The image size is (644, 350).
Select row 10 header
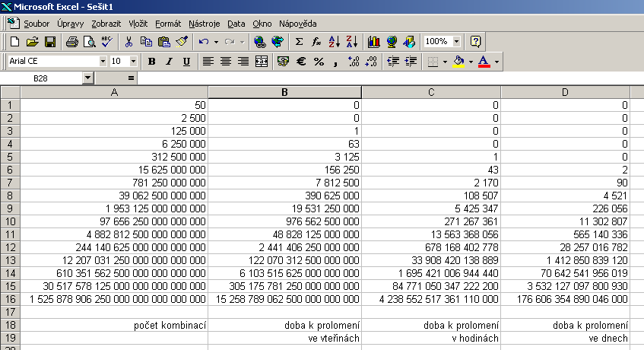pyautogui.click(x=10, y=221)
